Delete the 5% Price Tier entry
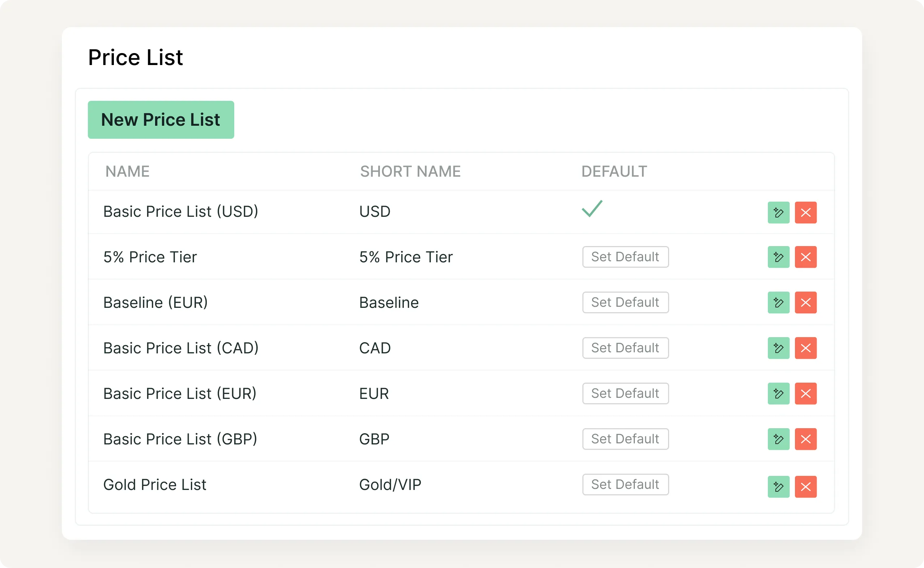Viewport: 924px width, 568px height. click(x=805, y=257)
